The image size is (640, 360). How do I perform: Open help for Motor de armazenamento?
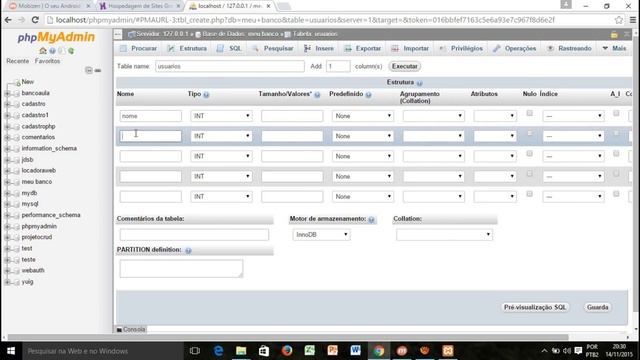click(x=371, y=220)
